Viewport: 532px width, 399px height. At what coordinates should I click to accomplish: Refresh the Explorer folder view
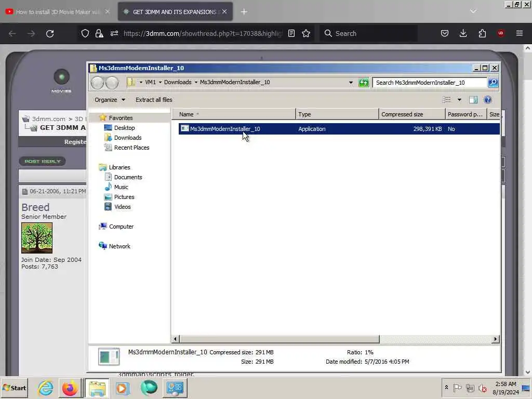[x=363, y=83]
